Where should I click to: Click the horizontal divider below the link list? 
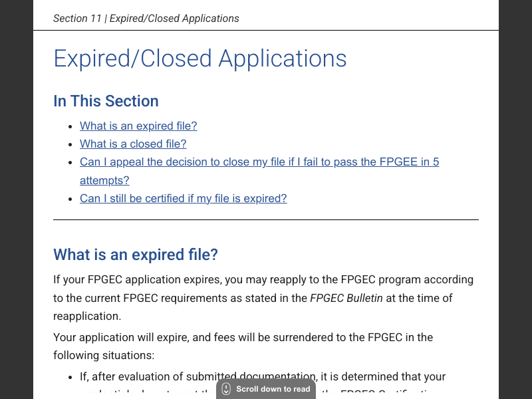pyautogui.click(x=266, y=219)
